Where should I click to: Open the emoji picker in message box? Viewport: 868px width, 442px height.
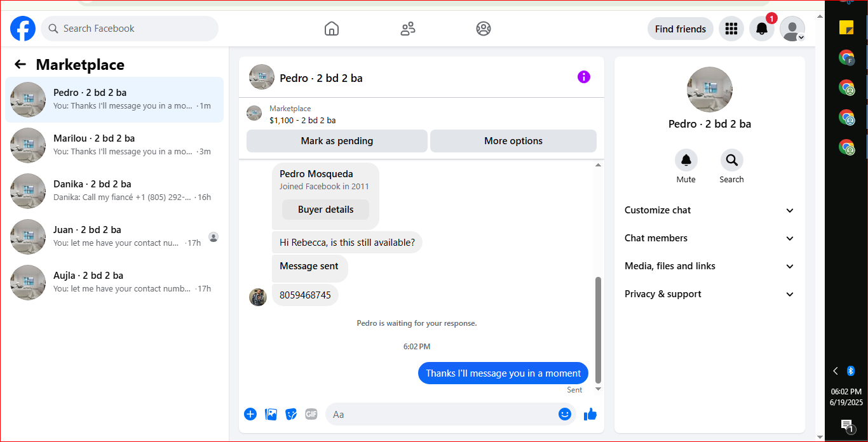coord(565,414)
